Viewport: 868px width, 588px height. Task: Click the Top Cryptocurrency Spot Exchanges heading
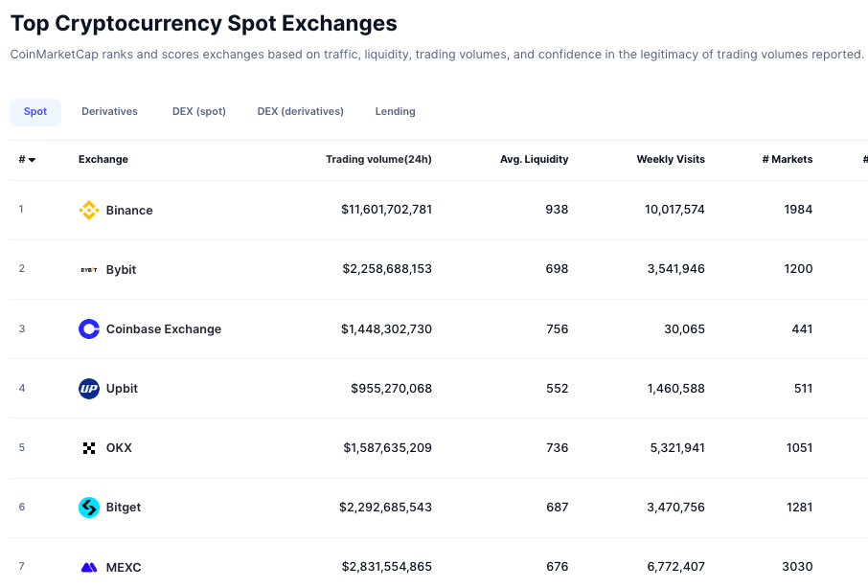pos(204,24)
